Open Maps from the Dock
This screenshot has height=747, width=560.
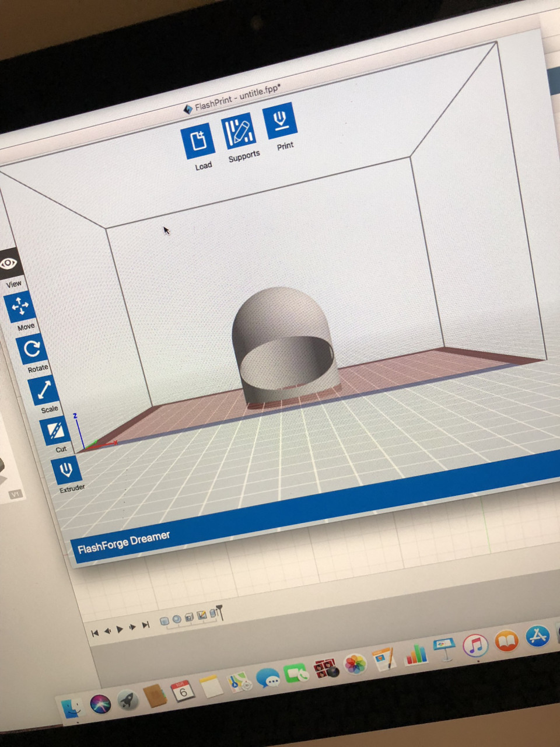(x=239, y=682)
